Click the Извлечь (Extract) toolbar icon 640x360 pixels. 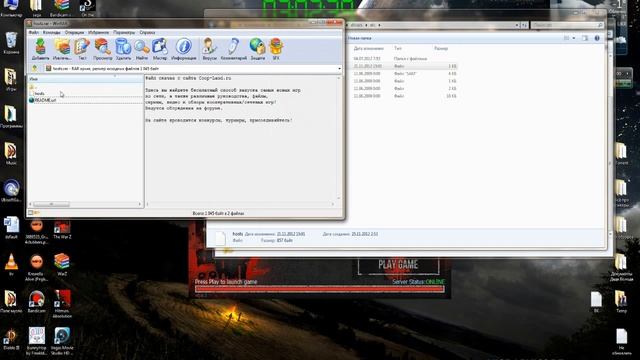point(62,49)
